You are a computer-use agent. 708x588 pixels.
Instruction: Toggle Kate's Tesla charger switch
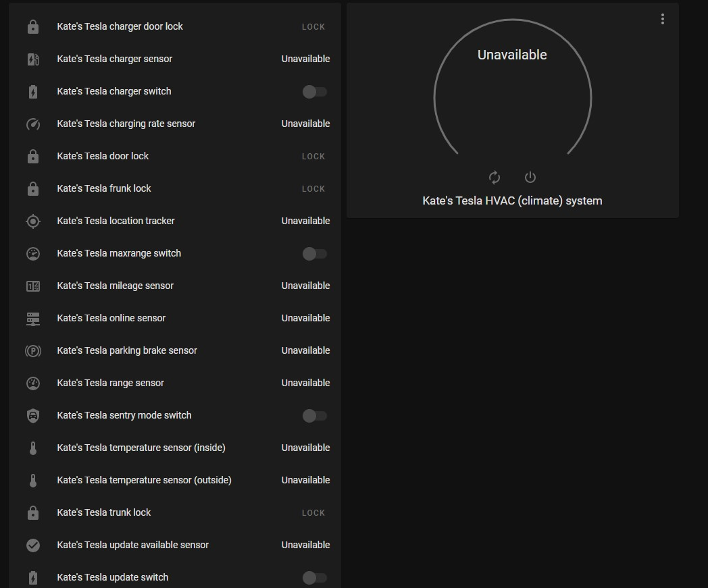click(x=315, y=92)
